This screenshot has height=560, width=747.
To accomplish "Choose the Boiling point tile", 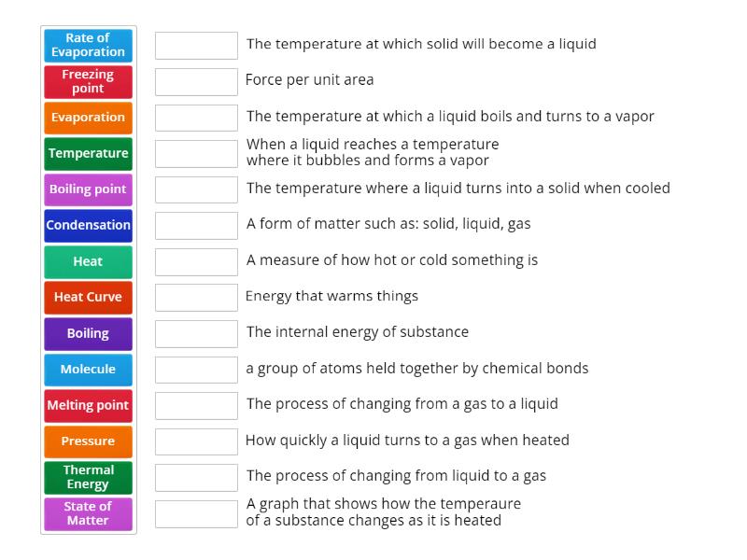I will (x=88, y=189).
